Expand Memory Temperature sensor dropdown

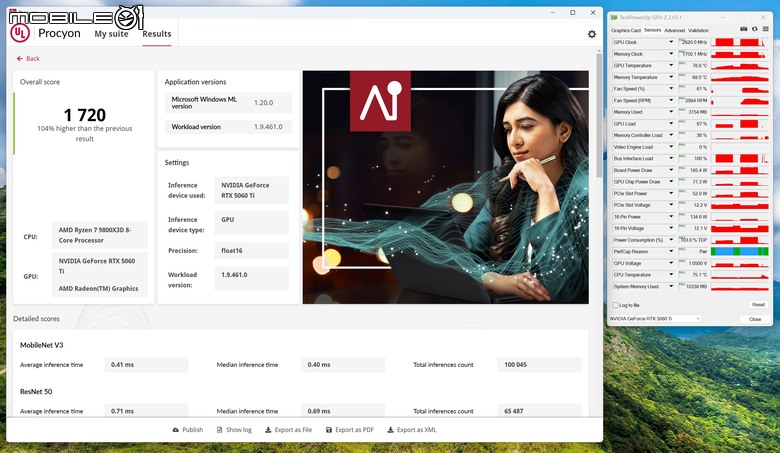(x=671, y=77)
